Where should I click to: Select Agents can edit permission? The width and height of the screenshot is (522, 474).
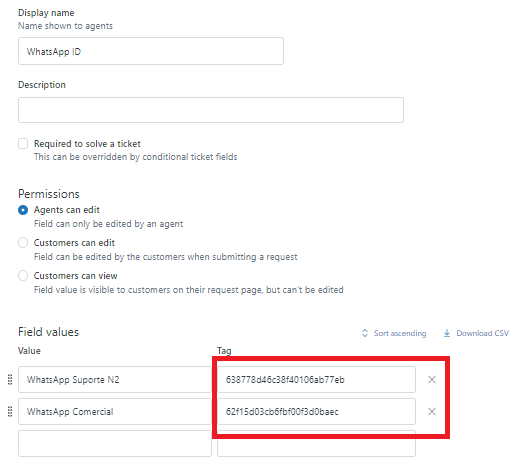pos(23,210)
